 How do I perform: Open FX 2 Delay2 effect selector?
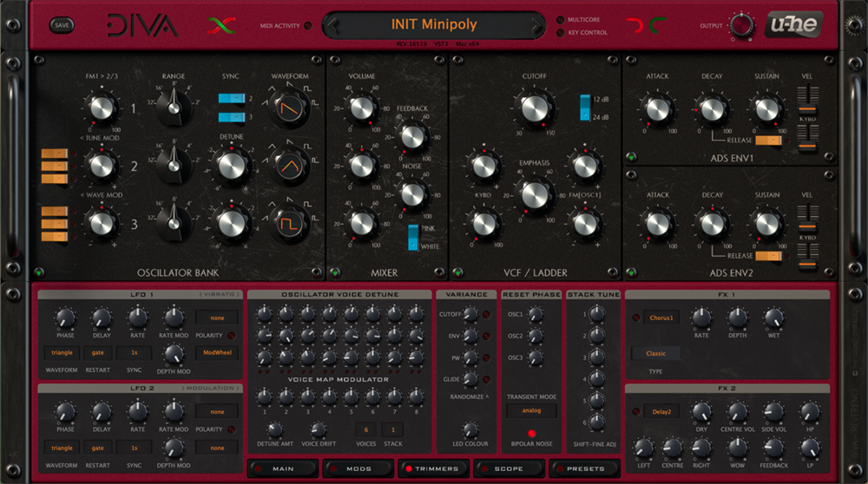click(x=661, y=411)
